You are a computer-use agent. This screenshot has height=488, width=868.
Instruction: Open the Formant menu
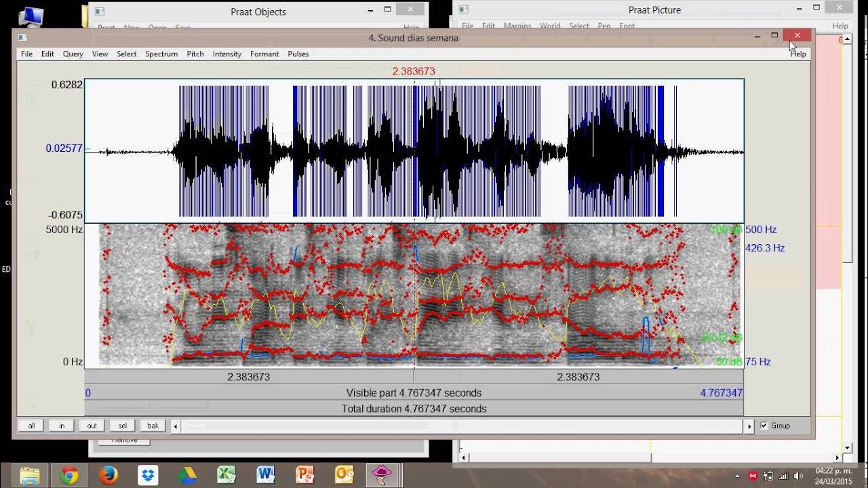pyautogui.click(x=264, y=54)
